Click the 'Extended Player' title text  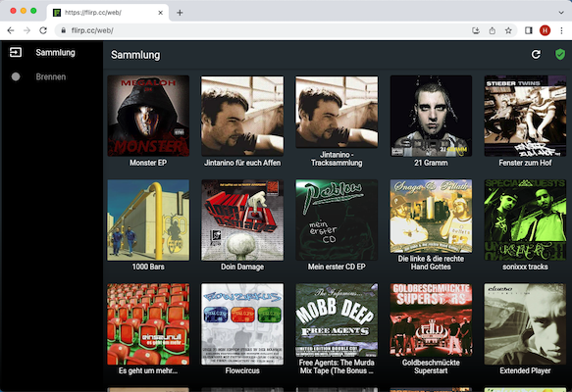[x=525, y=370]
